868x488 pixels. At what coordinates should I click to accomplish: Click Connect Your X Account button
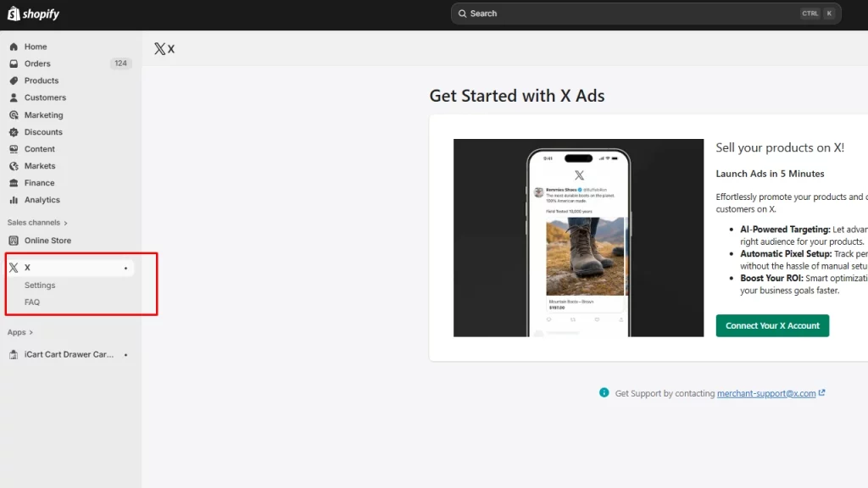pyautogui.click(x=772, y=325)
